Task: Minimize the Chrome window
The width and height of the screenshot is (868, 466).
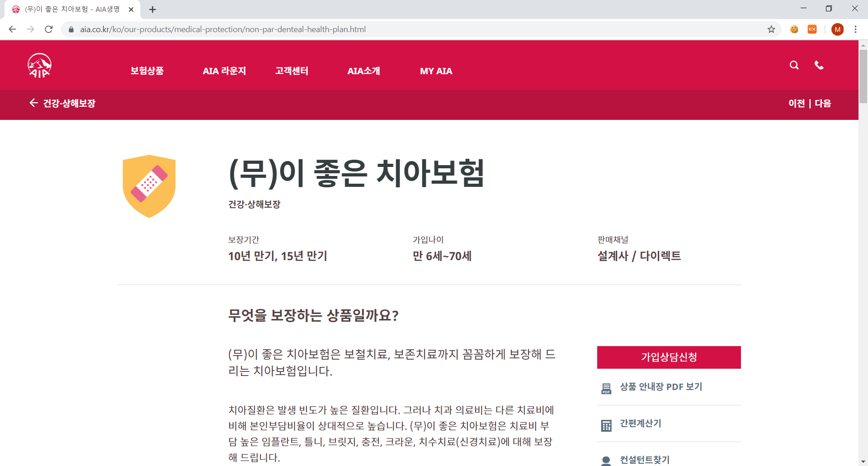Action: point(803,8)
